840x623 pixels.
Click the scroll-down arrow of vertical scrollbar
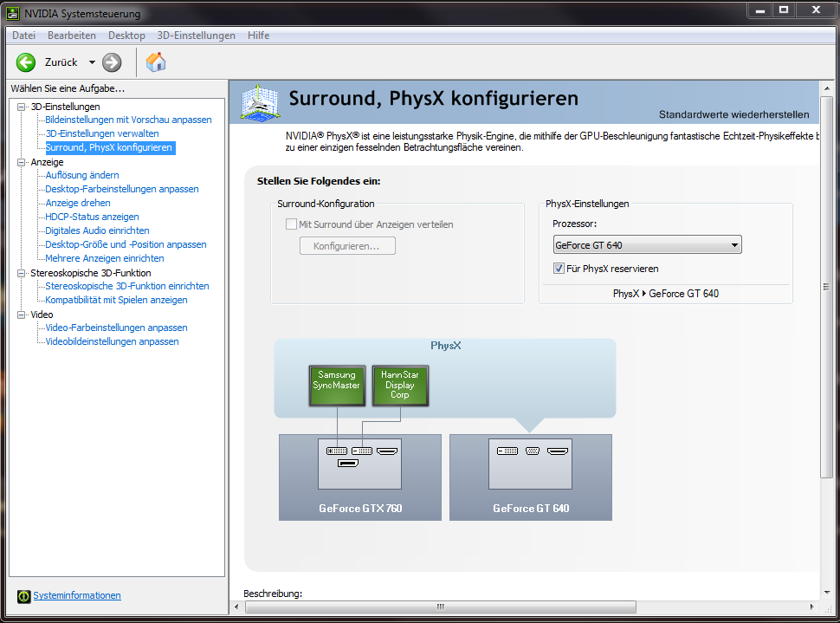pyautogui.click(x=826, y=593)
